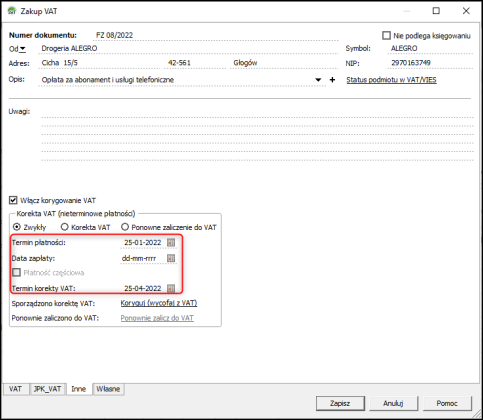Edit the street address field Cicha 15/5
Screen dimensions: 483x420
point(99,63)
